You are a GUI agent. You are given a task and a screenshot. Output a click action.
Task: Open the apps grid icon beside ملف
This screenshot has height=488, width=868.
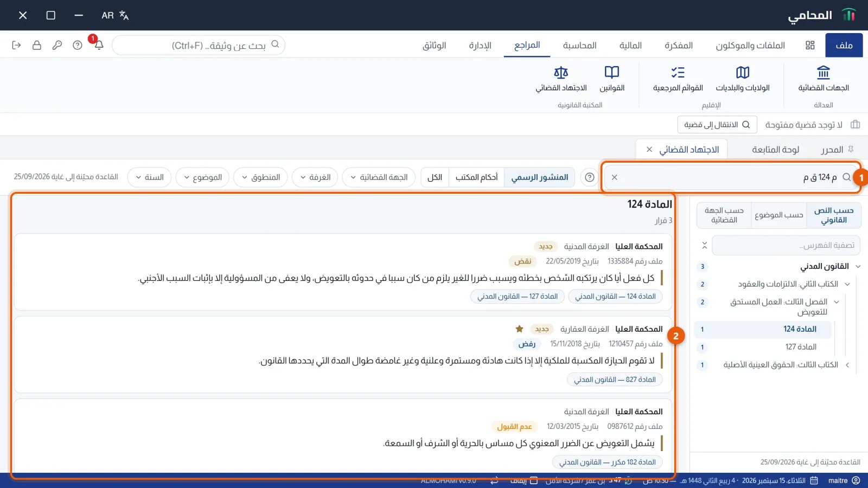click(x=810, y=45)
